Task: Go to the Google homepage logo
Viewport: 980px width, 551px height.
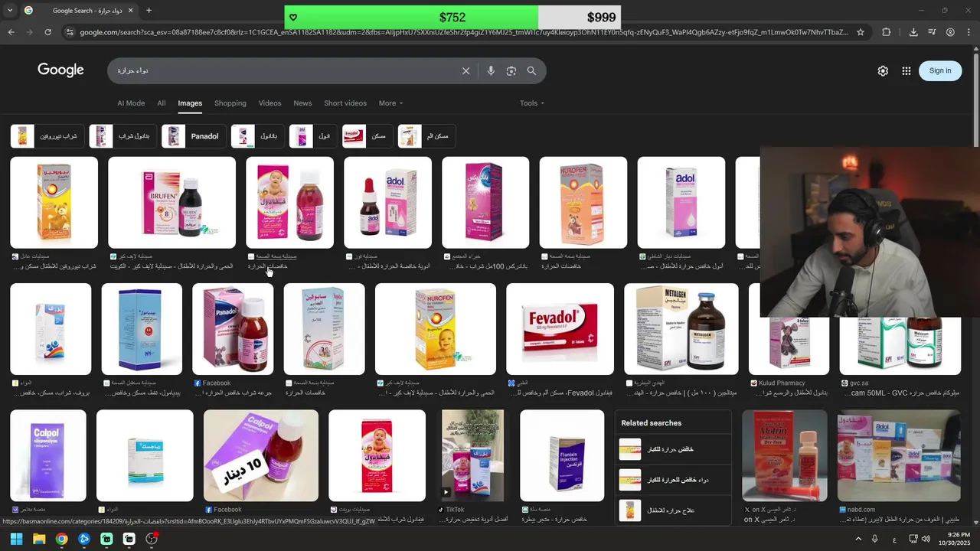Action: (60, 70)
